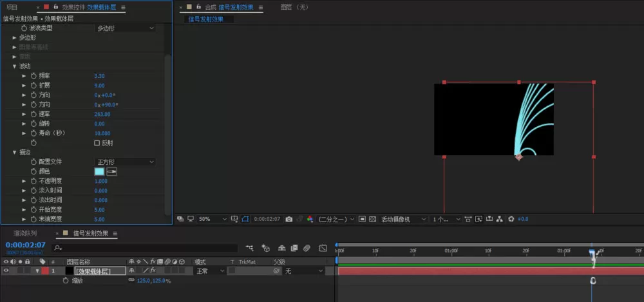This screenshot has width=644, height=302.
Task: Open the effect controls panel menu icon
Action: [x=123, y=7]
